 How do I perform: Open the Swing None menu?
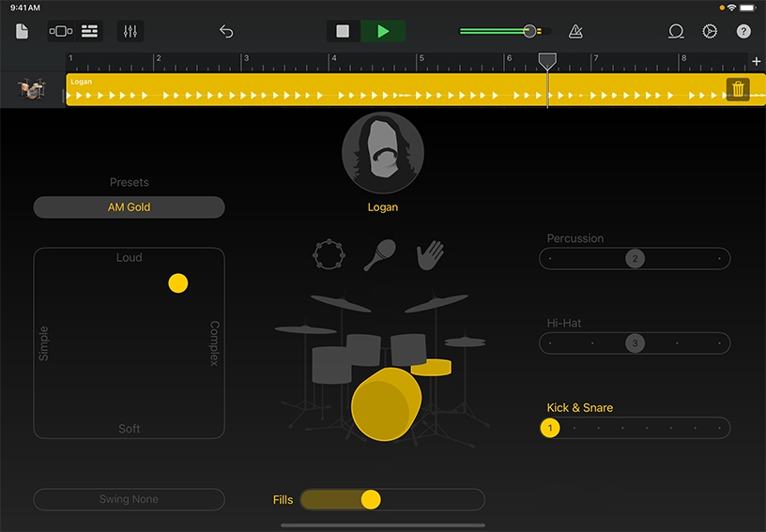129,499
